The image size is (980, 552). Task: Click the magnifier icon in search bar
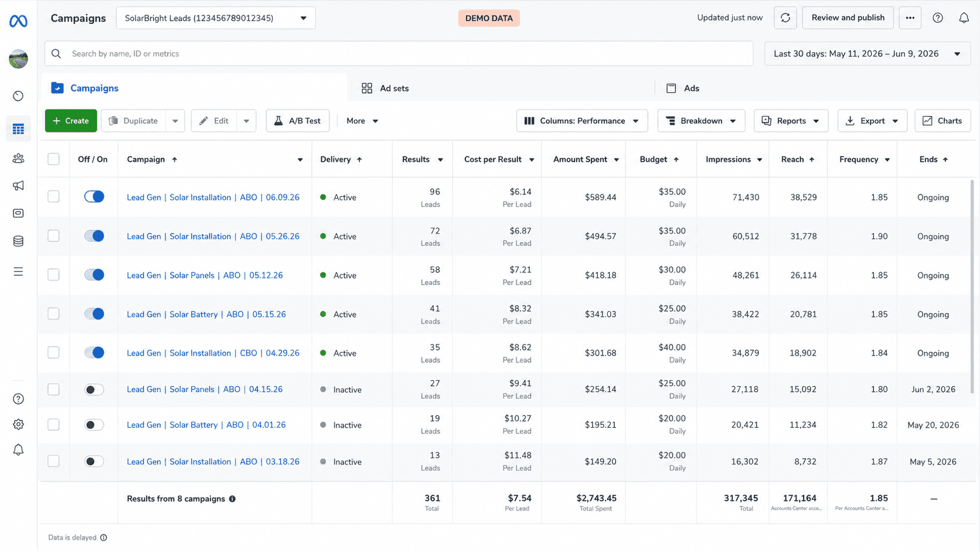[56, 54]
